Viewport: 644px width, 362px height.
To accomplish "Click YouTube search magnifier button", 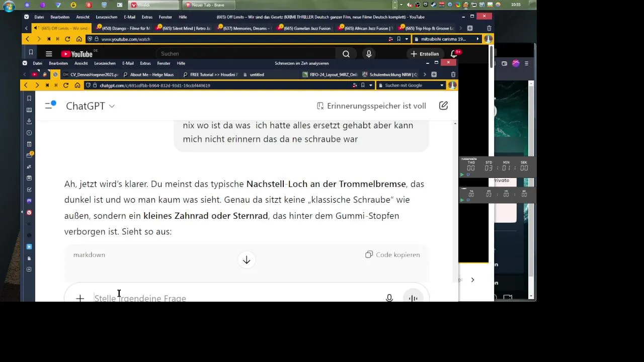I will click(x=346, y=54).
